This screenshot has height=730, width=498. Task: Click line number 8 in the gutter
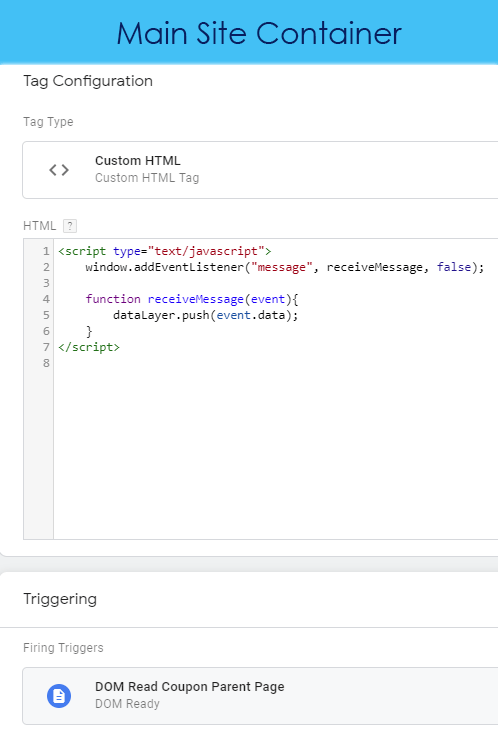pos(46,363)
